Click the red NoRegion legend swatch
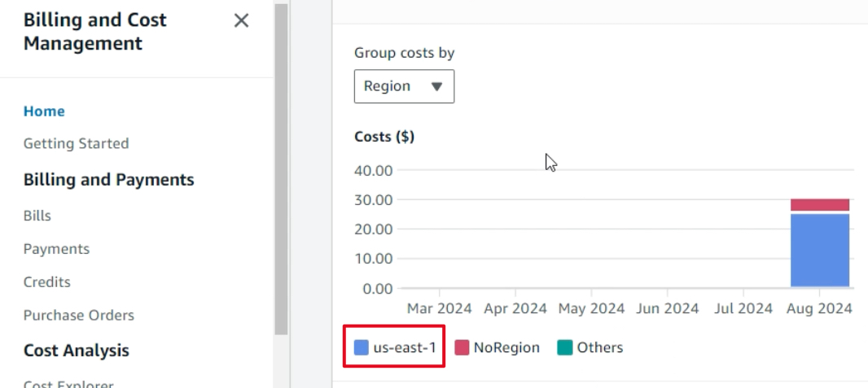This screenshot has width=868, height=388. [462, 348]
